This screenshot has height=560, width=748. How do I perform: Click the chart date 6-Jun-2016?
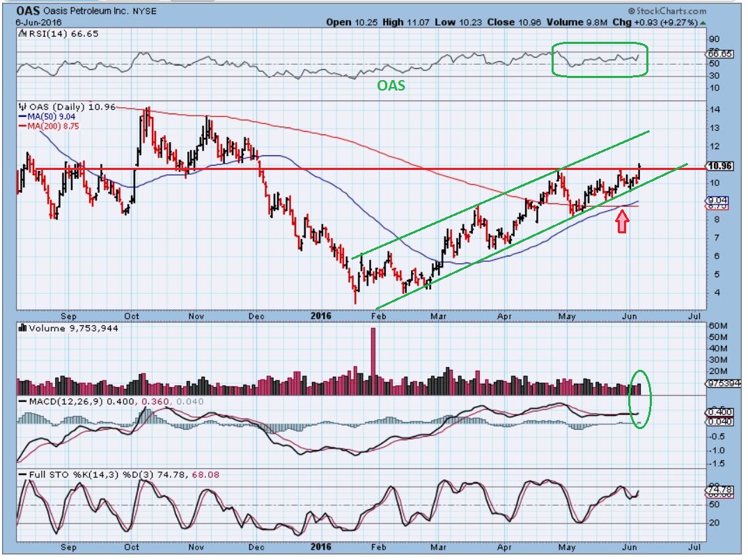point(38,22)
